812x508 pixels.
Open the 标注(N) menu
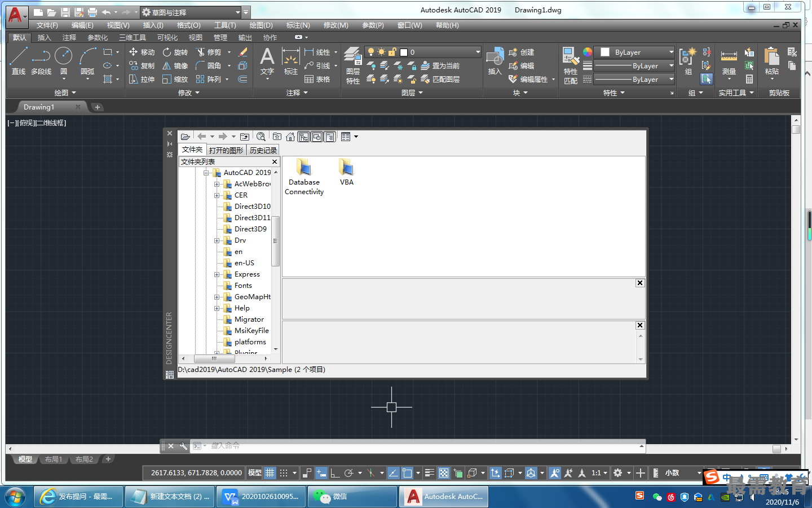coord(298,25)
